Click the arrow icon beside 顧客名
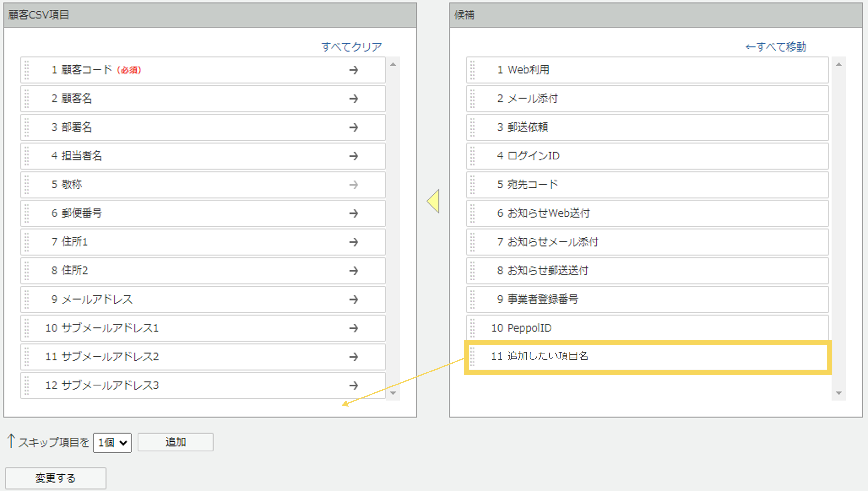Image resolution: width=868 pixels, height=491 pixels. coord(353,98)
